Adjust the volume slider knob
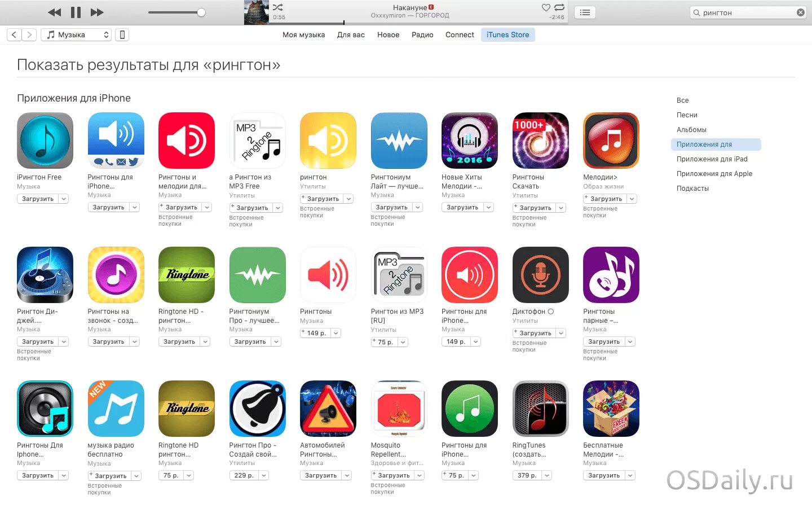This screenshot has height=508, width=812. 201,12
